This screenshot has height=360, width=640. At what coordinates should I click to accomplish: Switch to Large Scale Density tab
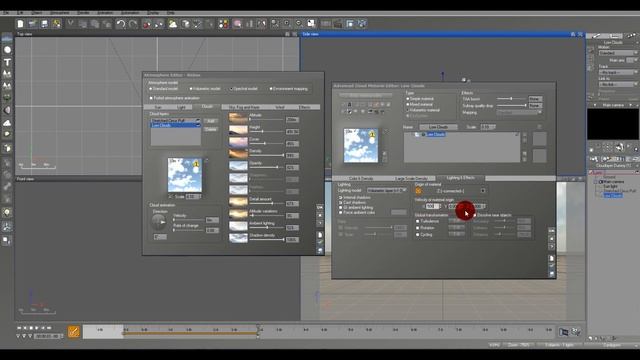point(411,178)
